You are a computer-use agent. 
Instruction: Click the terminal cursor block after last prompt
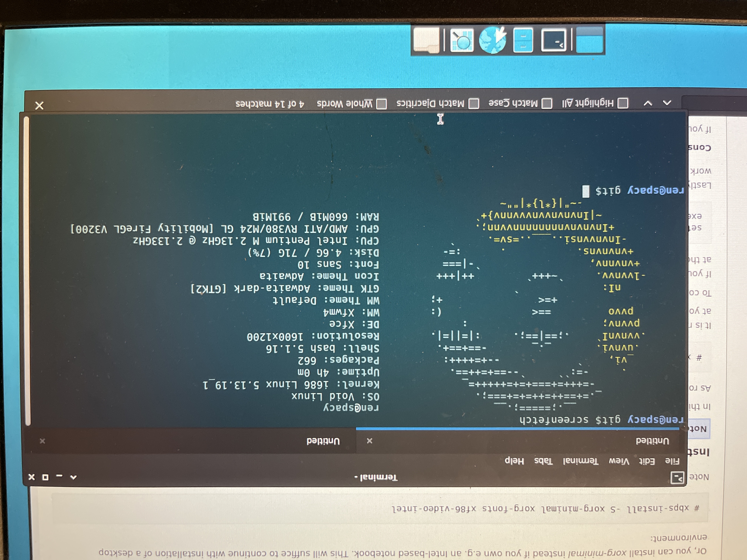[x=586, y=191]
